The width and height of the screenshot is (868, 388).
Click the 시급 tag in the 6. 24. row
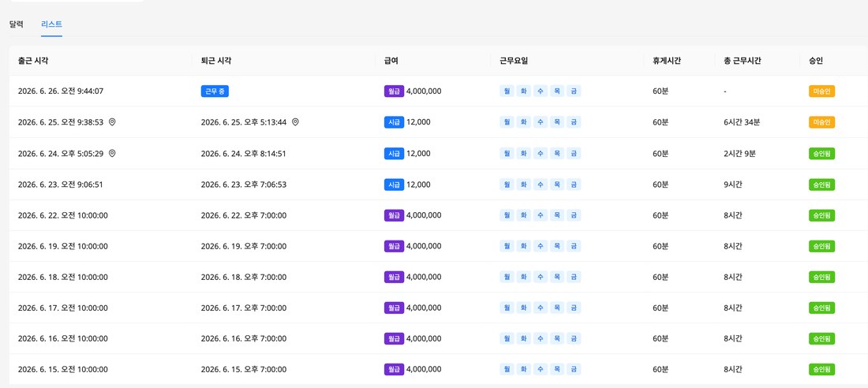pyautogui.click(x=394, y=153)
